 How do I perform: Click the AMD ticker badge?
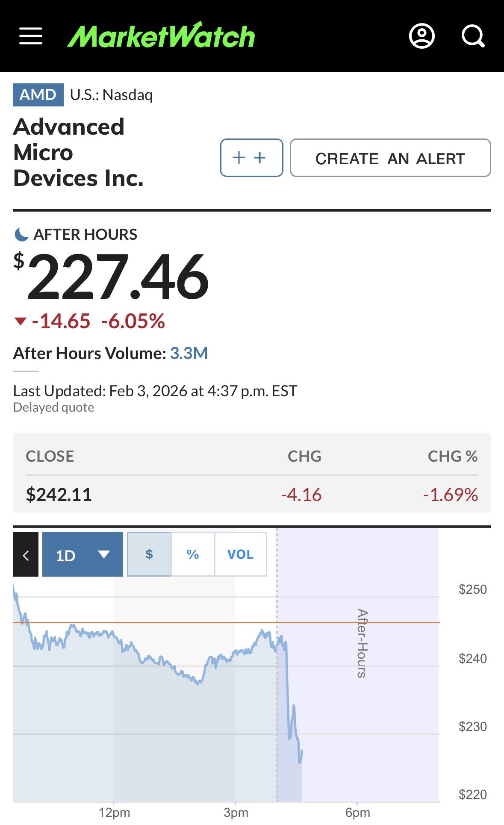(38, 94)
